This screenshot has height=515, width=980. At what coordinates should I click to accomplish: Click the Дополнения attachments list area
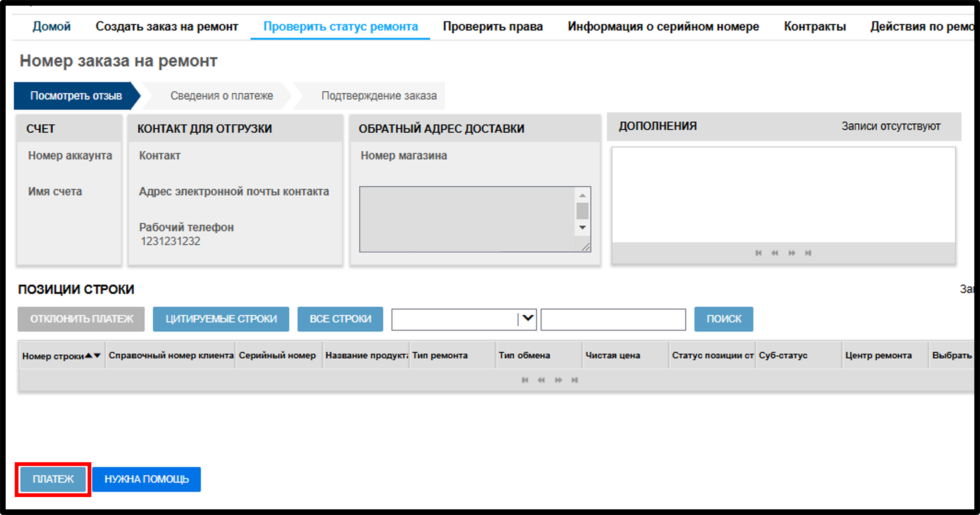783,195
